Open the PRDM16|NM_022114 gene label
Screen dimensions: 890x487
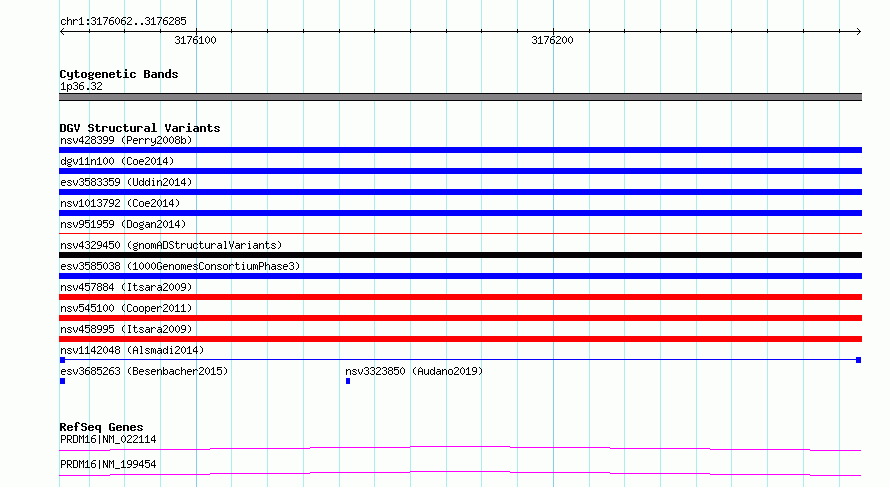coord(108,439)
